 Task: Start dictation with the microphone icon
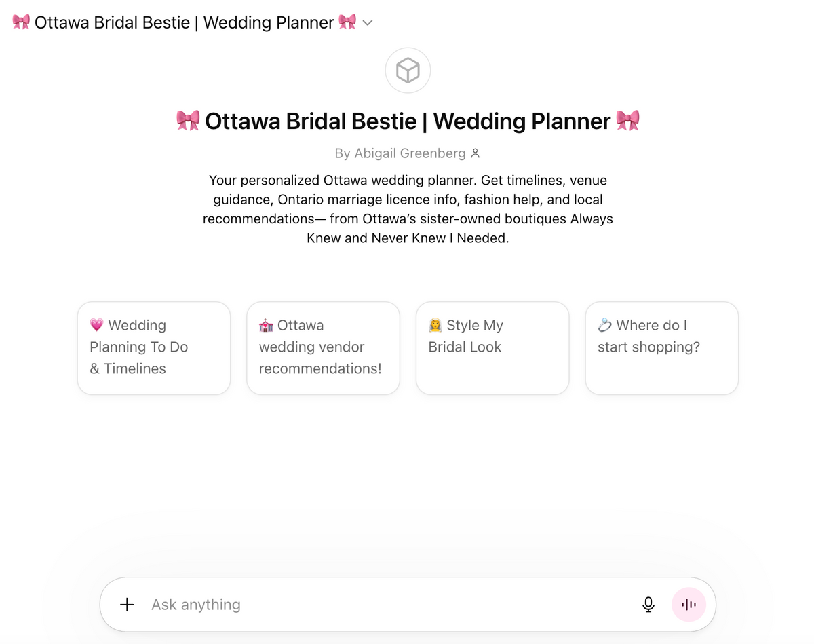(x=648, y=605)
